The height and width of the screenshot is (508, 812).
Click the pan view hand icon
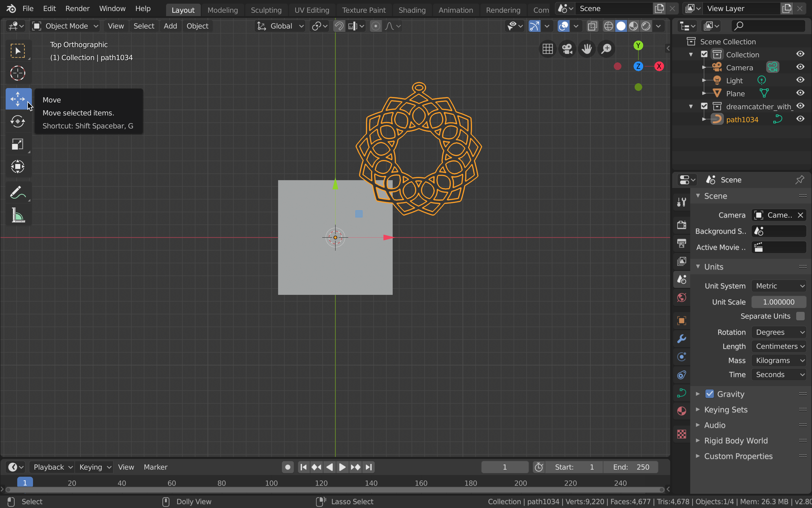click(586, 49)
